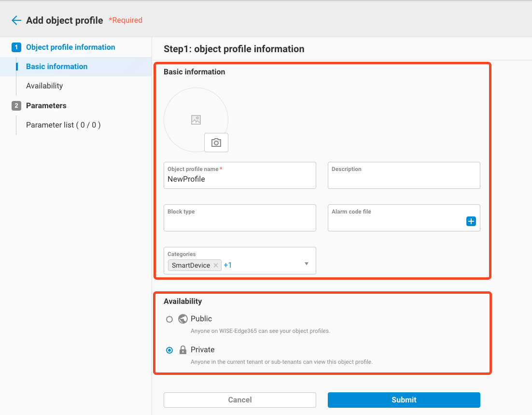Open the Block type field
532x415 pixels.
click(x=239, y=221)
